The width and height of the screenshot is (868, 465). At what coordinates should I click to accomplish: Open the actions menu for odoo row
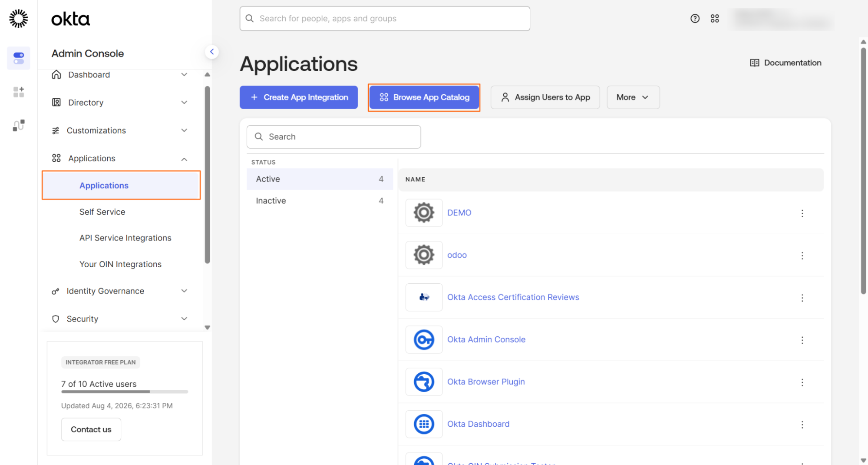(x=802, y=256)
